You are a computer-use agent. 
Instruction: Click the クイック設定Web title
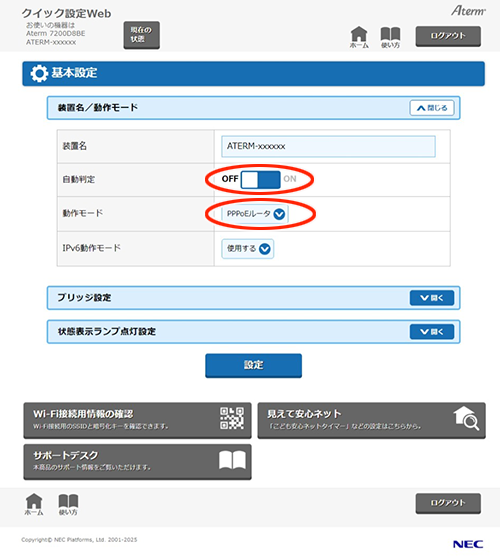point(66,13)
